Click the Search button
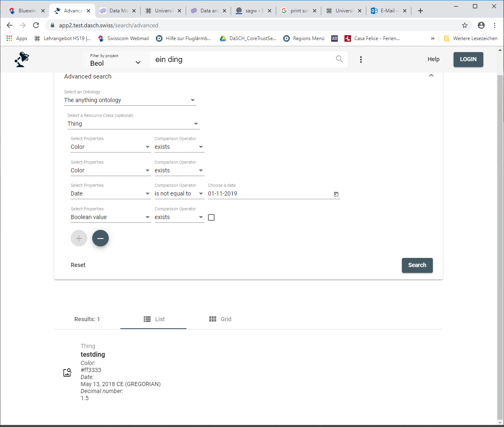The height and width of the screenshot is (427, 504). click(417, 265)
